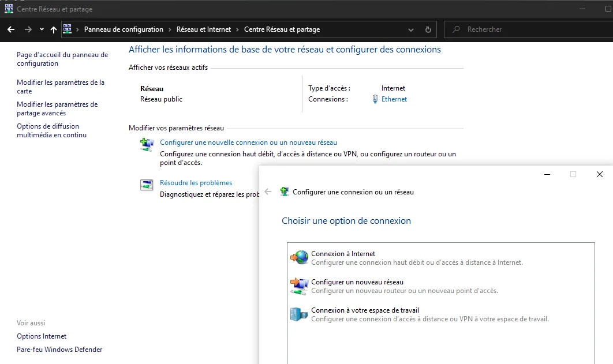Viewport: 613px width, 364px height.
Task: Open Pare-feu Windows Defender link
Action: [59, 350]
